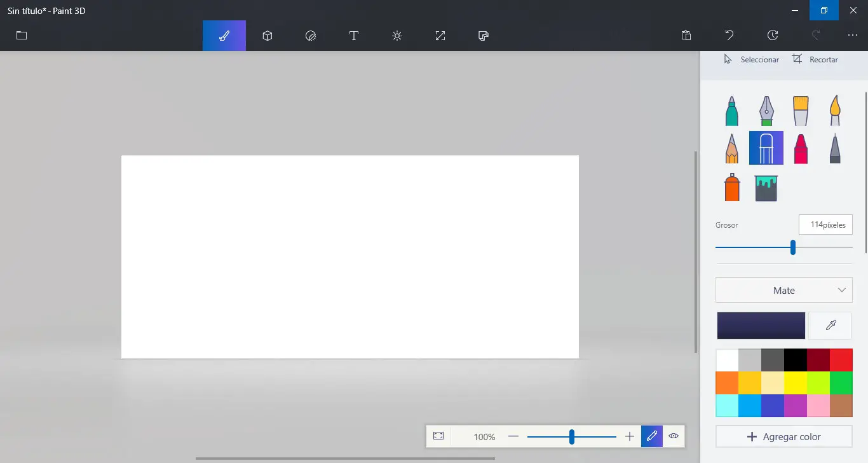Click the current dark navy color preview
868x463 pixels.
click(x=761, y=326)
